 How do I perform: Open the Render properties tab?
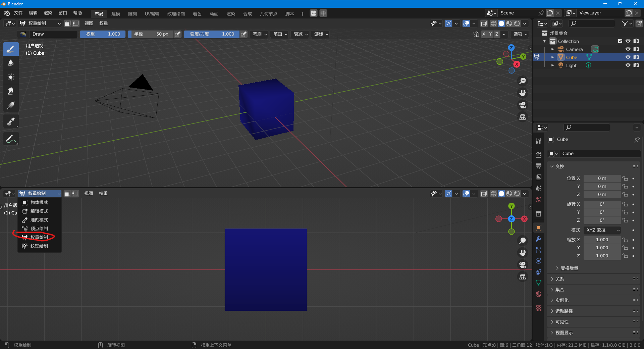click(538, 155)
